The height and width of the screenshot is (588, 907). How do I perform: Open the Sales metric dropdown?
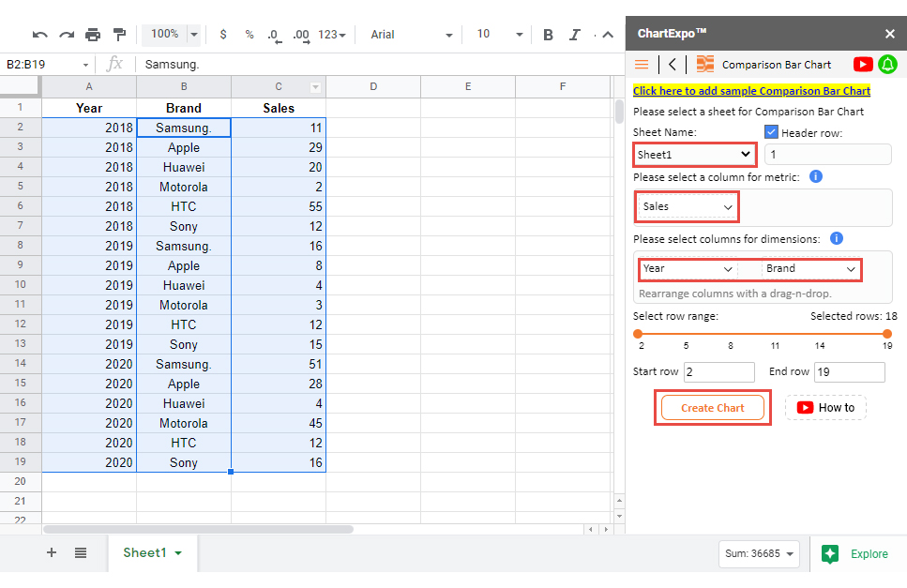point(687,207)
